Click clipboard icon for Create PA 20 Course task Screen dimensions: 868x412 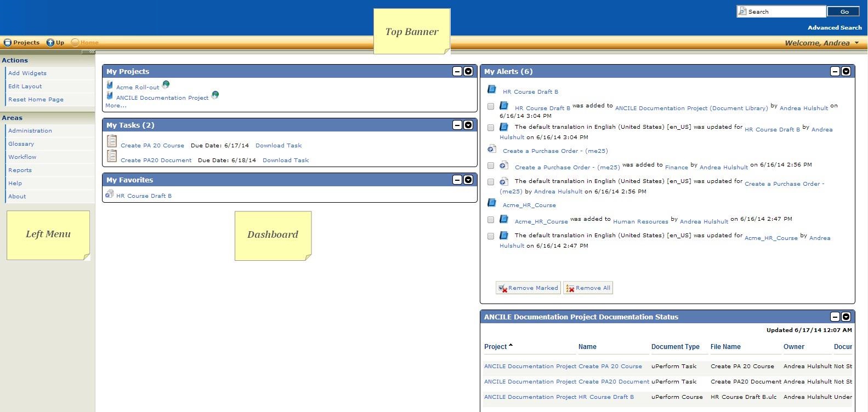click(x=112, y=142)
